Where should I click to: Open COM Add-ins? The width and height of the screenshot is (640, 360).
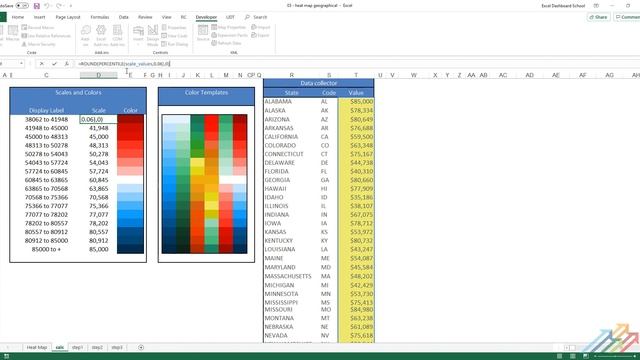click(117, 36)
